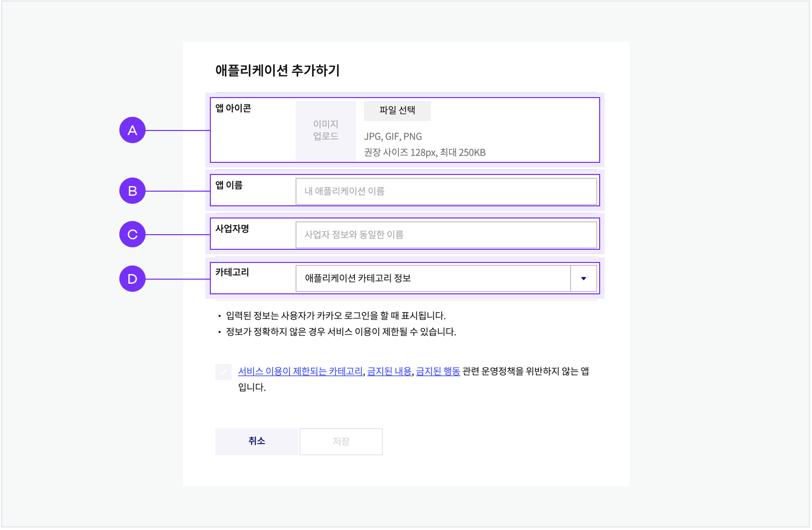Screen dimensions: 812x530
Task: Click the purple A annotation marker
Action: [x=132, y=130]
